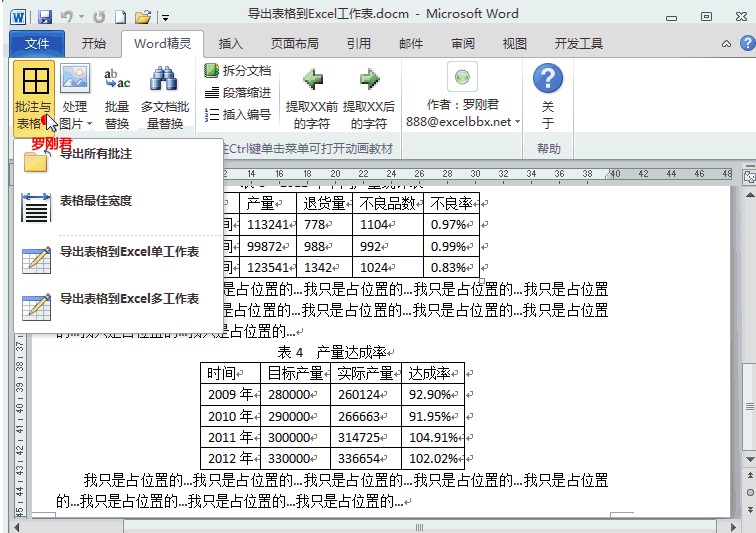
Task: Click the cell with 113241
Action: click(268, 225)
